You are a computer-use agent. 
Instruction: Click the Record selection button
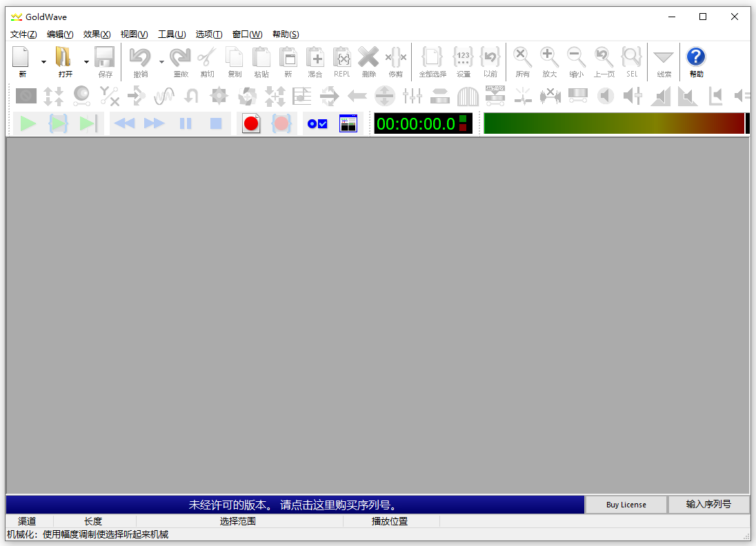pos(281,124)
